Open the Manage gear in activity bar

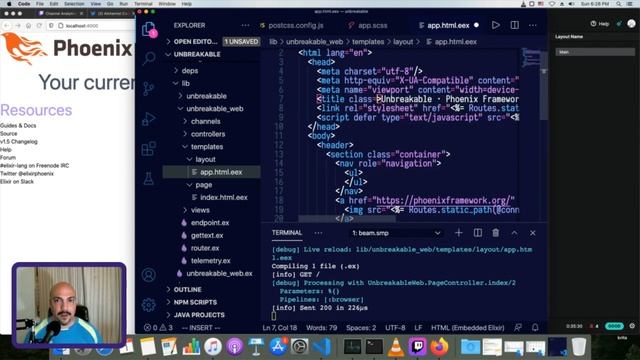click(x=149, y=304)
